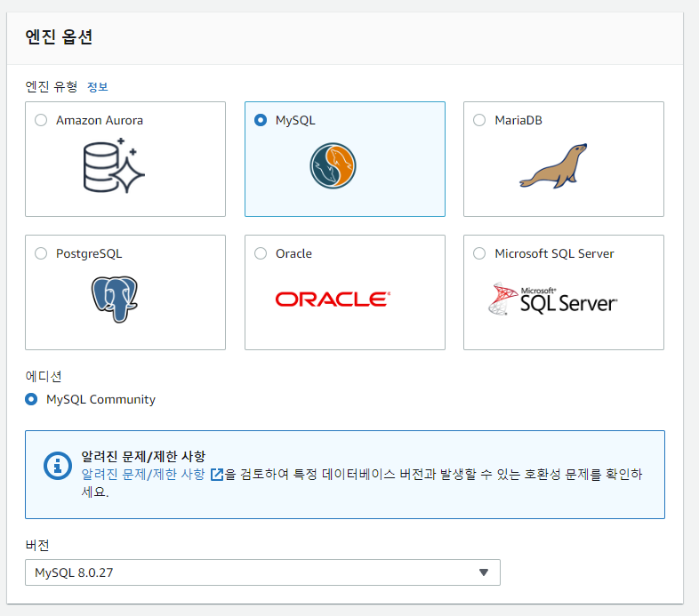Click the external link icon beside 알려진 문제/제한 사항
Screen dimensions: 699x616
(217, 475)
